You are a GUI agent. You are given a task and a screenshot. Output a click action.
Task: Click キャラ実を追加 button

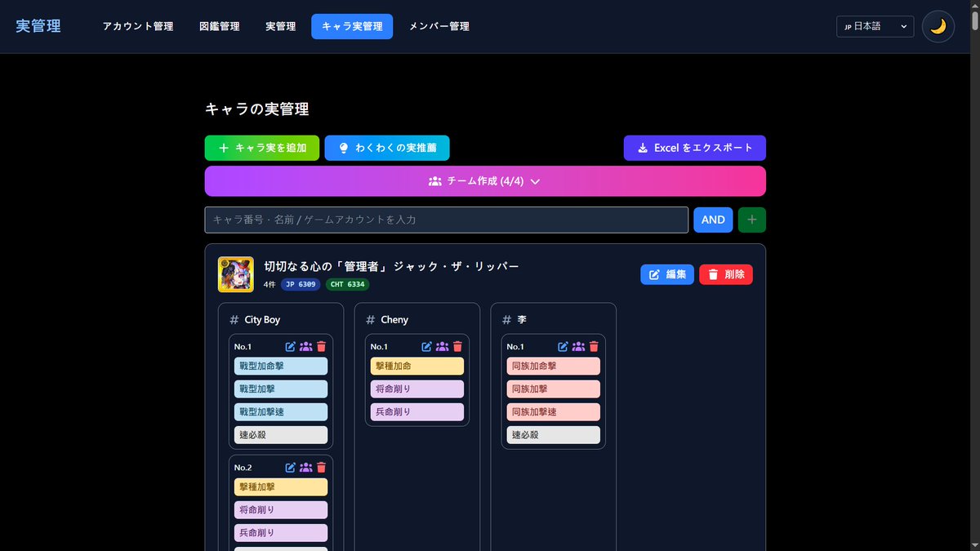point(262,148)
